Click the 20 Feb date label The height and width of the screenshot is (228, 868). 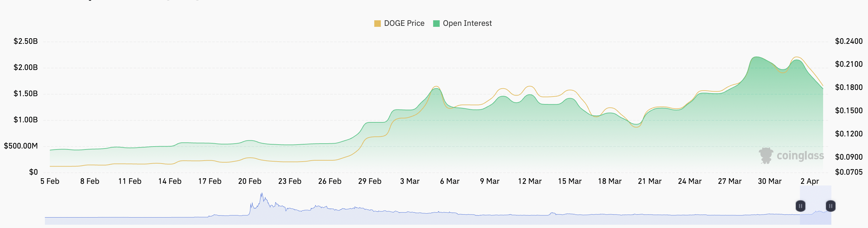(x=250, y=181)
